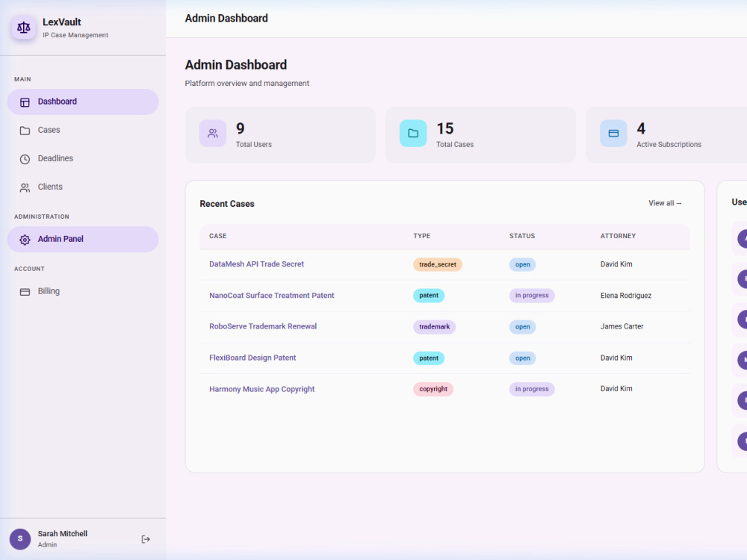Screen dimensions: 747x560
Task: Click the LexVault scales logo icon
Action: tap(23, 28)
